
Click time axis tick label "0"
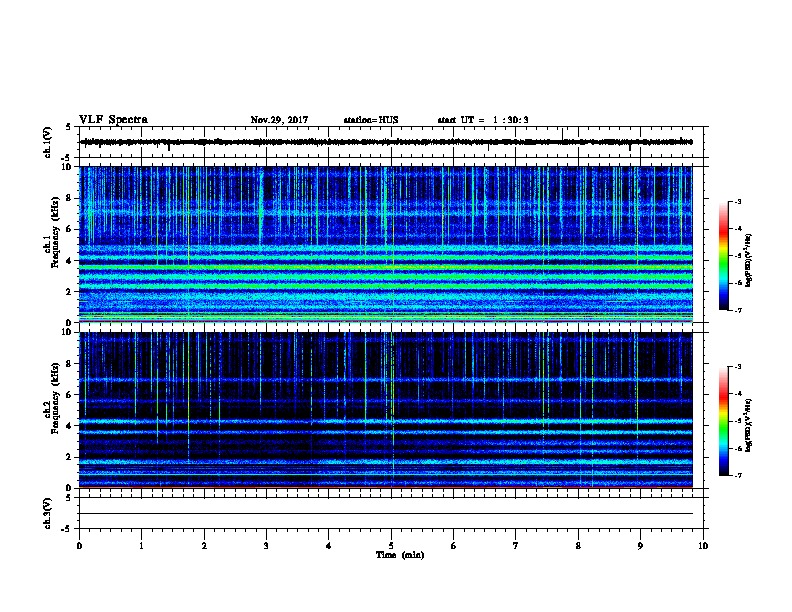[79, 546]
